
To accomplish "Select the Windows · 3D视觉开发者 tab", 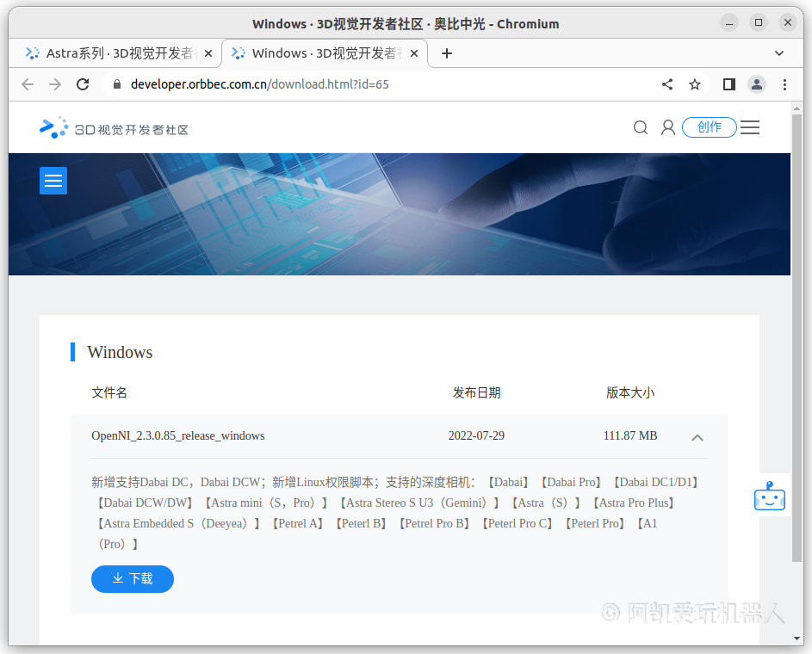I will tap(325, 53).
